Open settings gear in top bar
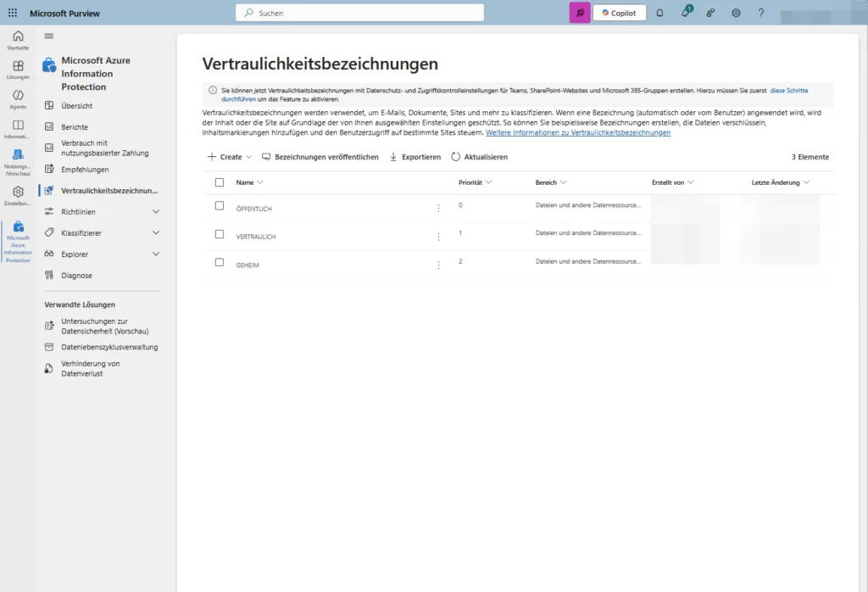The width and height of the screenshot is (868, 592). pos(736,14)
